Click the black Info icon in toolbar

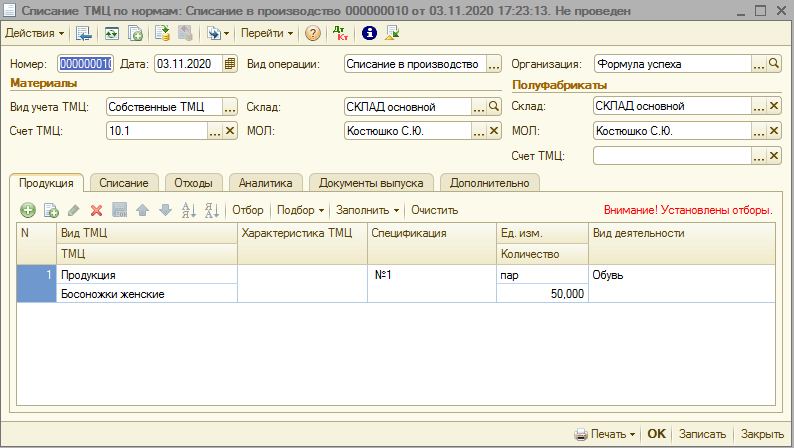point(368,33)
